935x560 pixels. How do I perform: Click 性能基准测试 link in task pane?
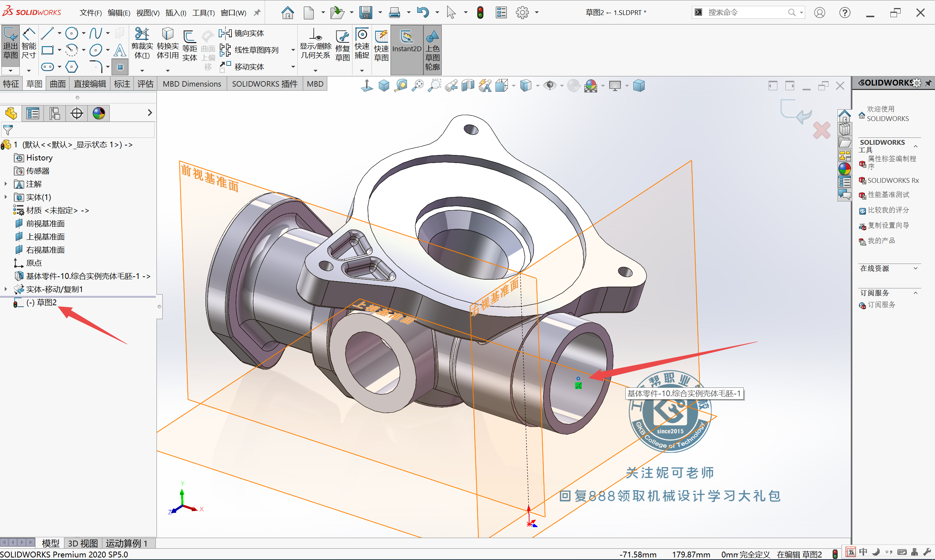[888, 195]
